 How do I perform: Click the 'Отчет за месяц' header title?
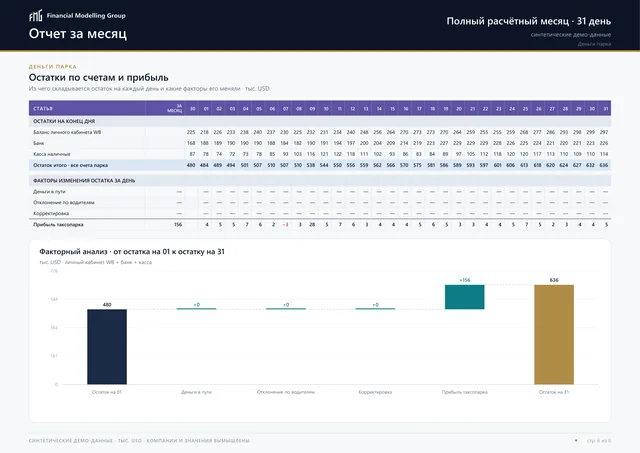click(78, 33)
